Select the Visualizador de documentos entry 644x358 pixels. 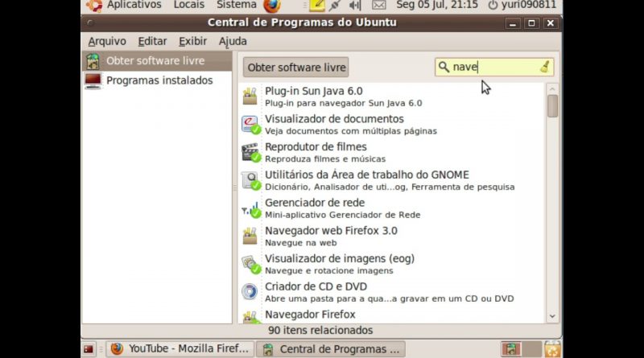pyautogui.click(x=392, y=125)
